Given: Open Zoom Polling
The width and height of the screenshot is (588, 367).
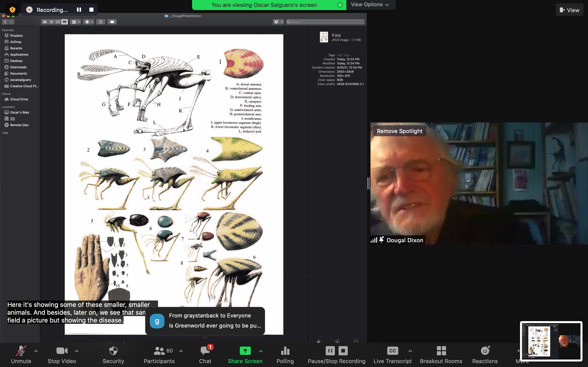Looking at the screenshot, I should [x=285, y=355].
